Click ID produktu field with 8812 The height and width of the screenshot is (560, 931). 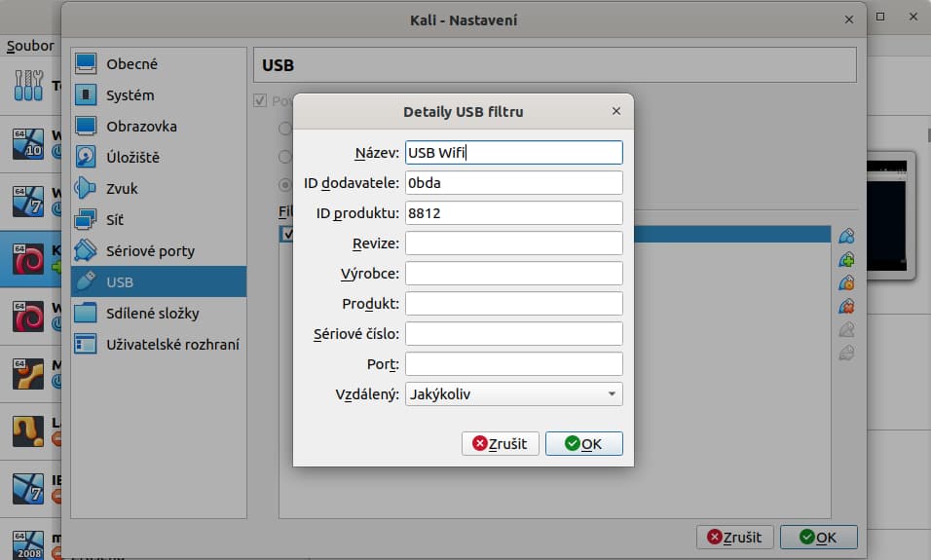coord(513,212)
